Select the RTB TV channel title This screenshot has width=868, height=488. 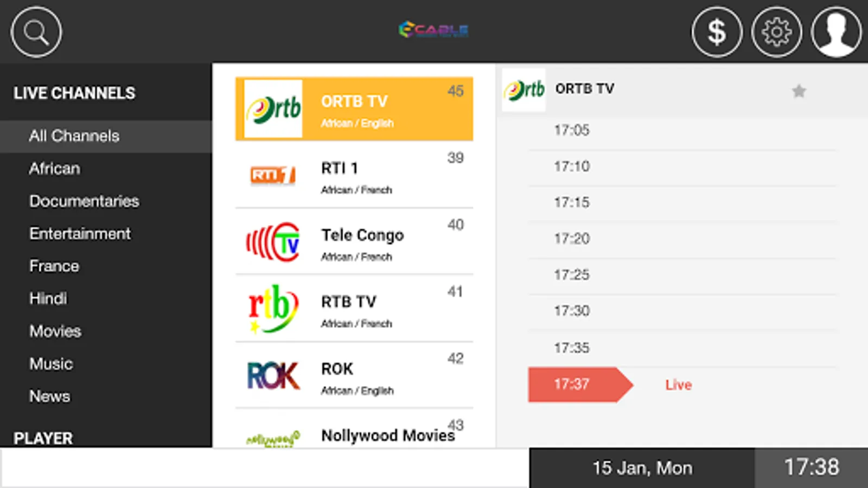tap(348, 301)
